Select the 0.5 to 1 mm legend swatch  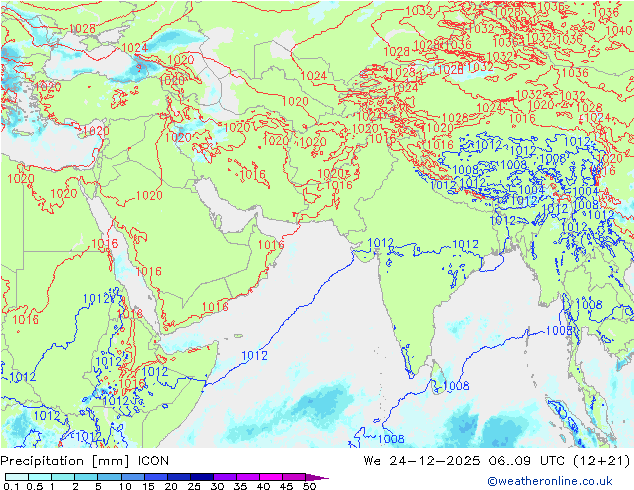(x=40, y=477)
